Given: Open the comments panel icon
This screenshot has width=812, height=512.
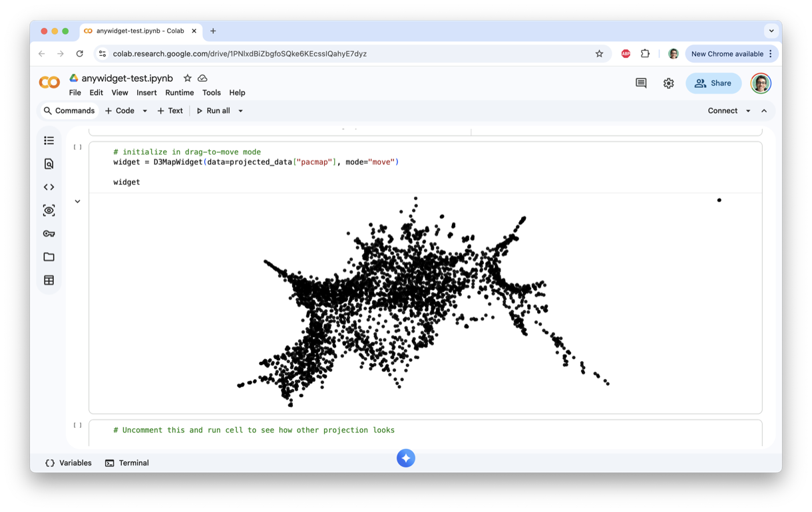Looking at the screenshot, I should 641,83.
